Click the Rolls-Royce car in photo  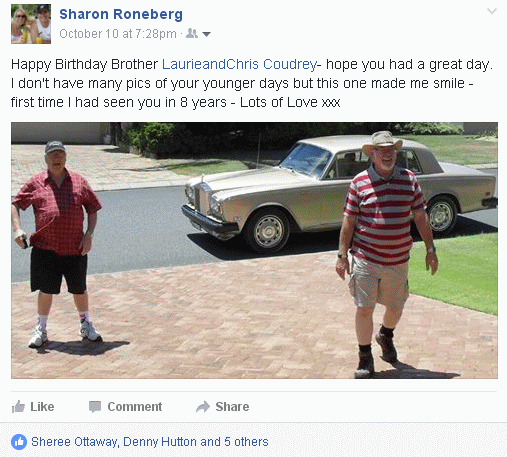340,193
